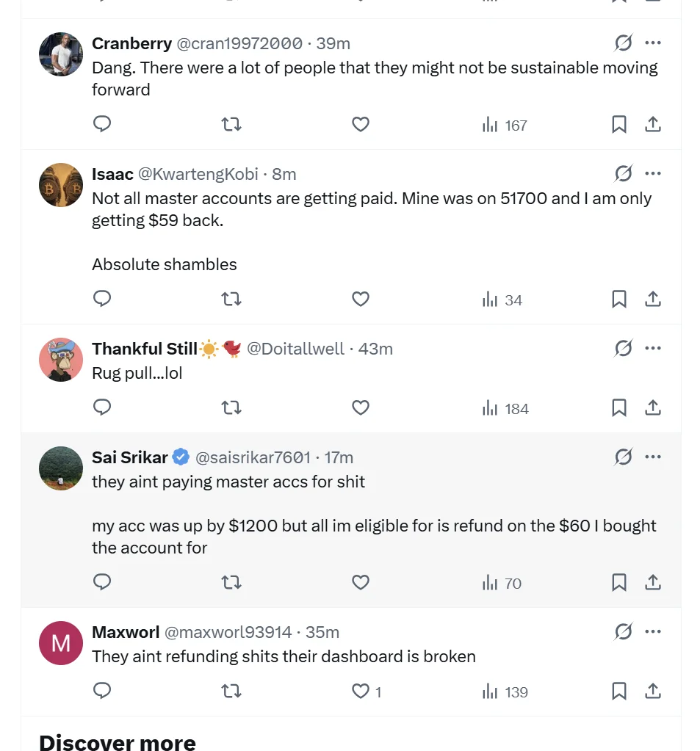Share Cranberry's tweet
Screen dimensions: 700x751
coord(652,124)
